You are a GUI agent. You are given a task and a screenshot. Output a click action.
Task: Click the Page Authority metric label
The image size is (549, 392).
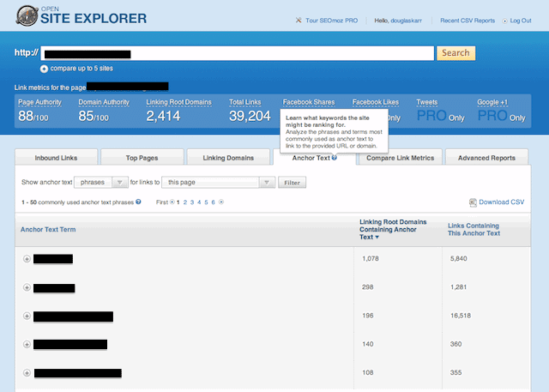[39, 102]
